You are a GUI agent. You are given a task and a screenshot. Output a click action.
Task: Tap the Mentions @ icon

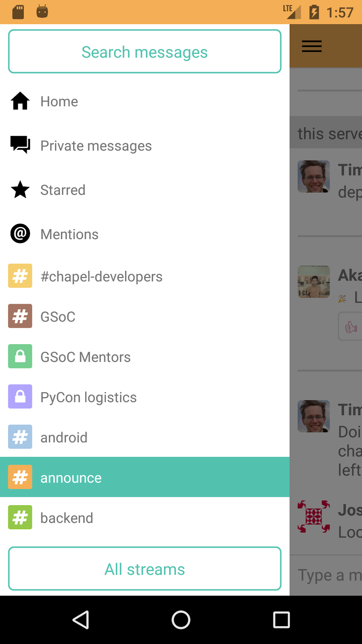[x=20, y=234]
